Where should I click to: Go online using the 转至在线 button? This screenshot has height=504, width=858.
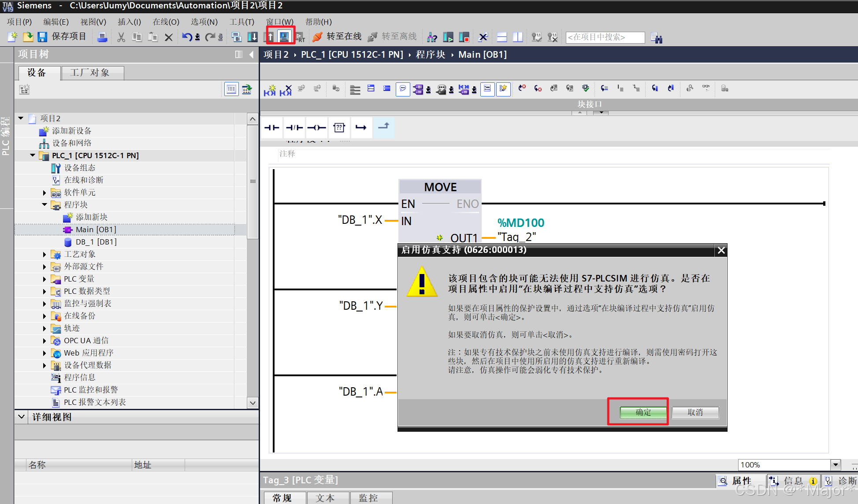pos(343,37)
